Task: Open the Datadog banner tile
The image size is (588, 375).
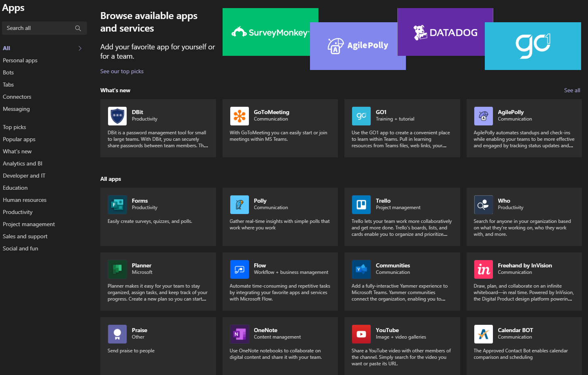Action: [445, 32]
